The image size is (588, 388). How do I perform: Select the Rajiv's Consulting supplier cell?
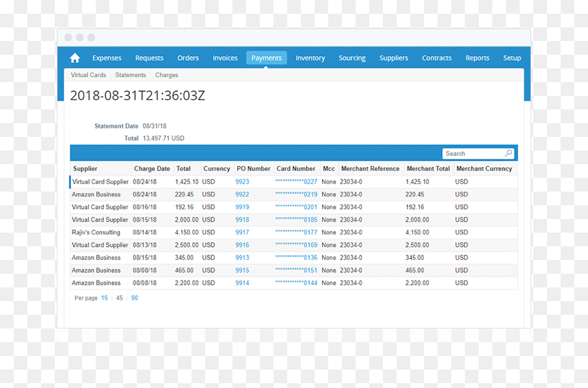96,232
